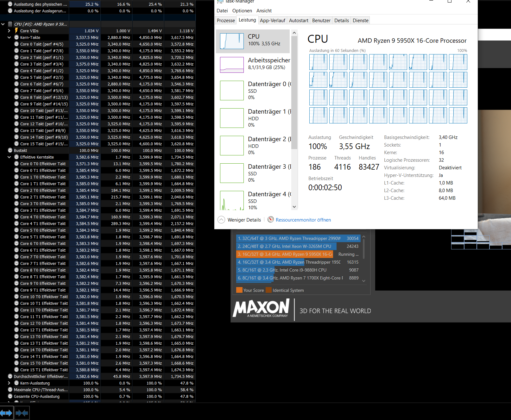Select Ryzen 9 5950X running ranking entry
Screen dimensions: 511x420
[298, 254]
